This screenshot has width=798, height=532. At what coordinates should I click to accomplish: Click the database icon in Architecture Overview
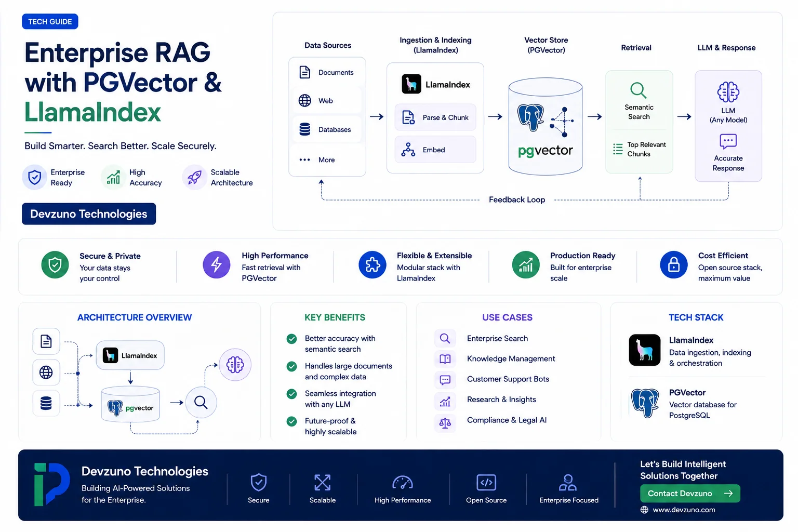tap(46, 403)
